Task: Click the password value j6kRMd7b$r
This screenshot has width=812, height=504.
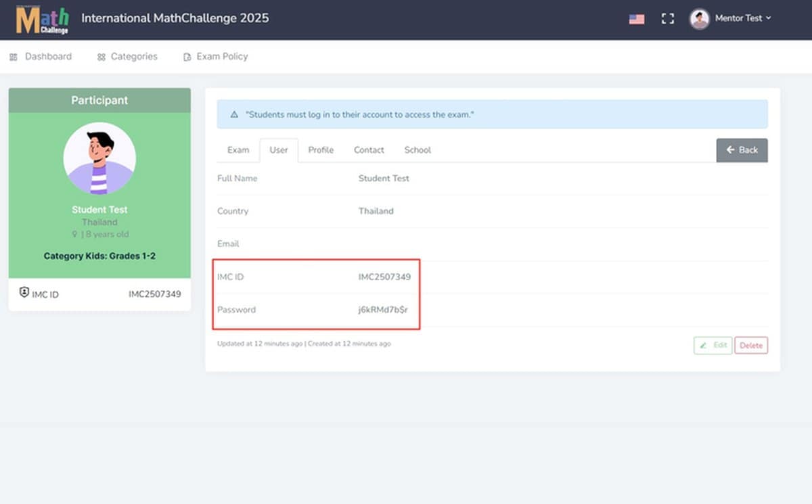Action: [x=384, y=310]
